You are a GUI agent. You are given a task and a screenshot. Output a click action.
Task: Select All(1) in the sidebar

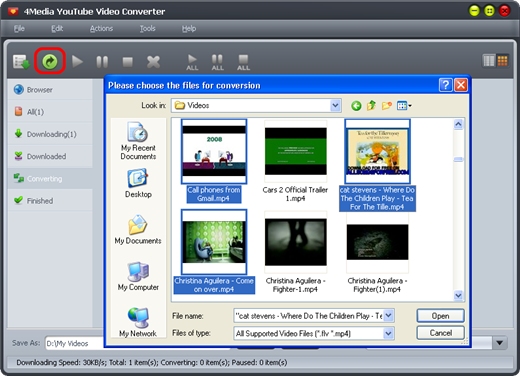50,112
